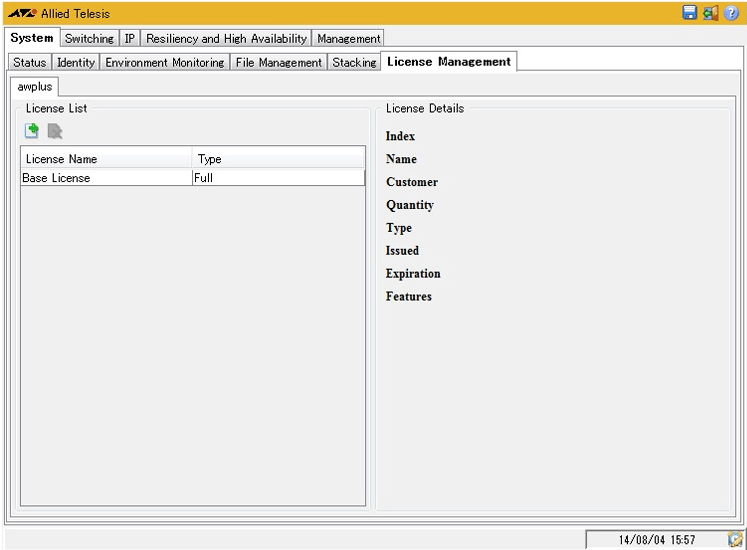Click the Allied Telesis logo

tap(22, 14)
